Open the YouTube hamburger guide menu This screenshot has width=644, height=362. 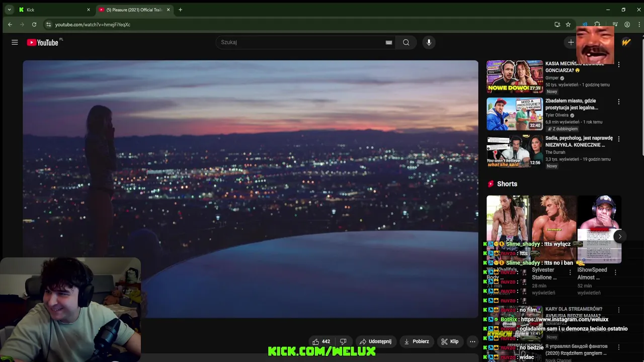(x=15, y=42)
